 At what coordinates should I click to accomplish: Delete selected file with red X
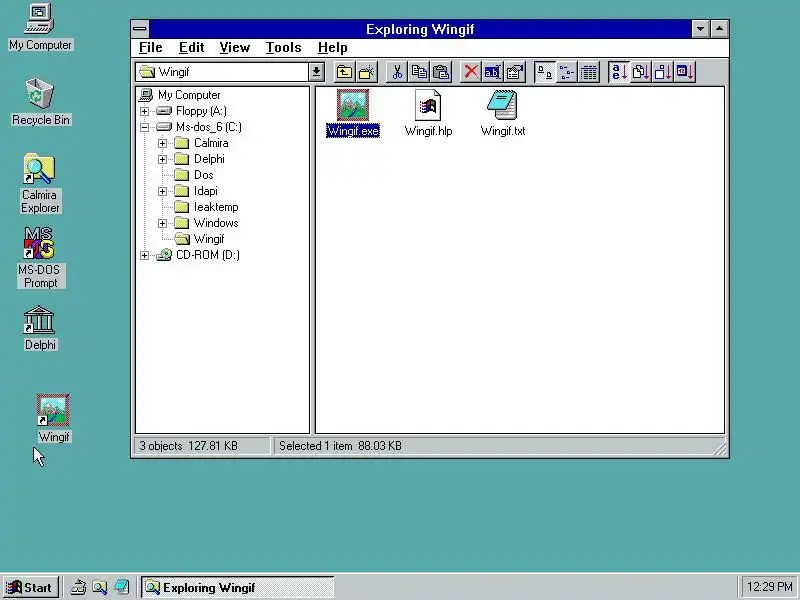tap(471, 72)
